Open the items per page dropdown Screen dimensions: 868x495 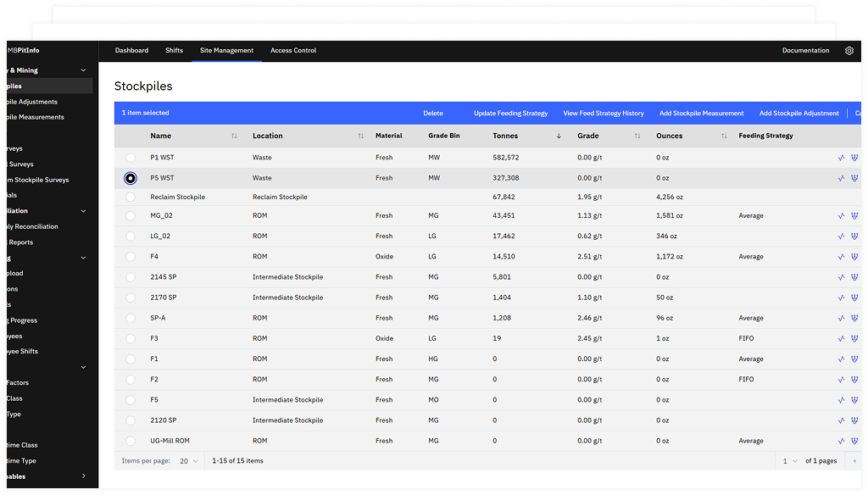point(189,461)
